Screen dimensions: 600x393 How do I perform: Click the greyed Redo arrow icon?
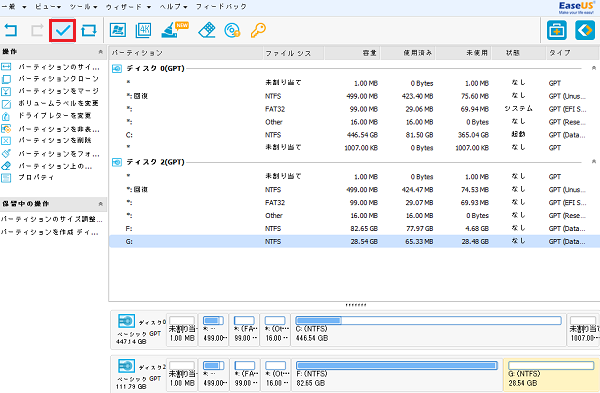coord(37,30)
